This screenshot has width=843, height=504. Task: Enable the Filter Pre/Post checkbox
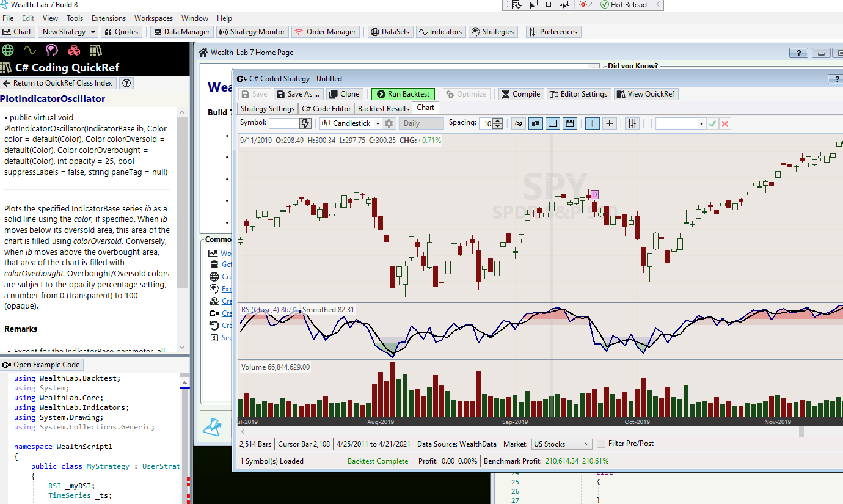(601, 444)
